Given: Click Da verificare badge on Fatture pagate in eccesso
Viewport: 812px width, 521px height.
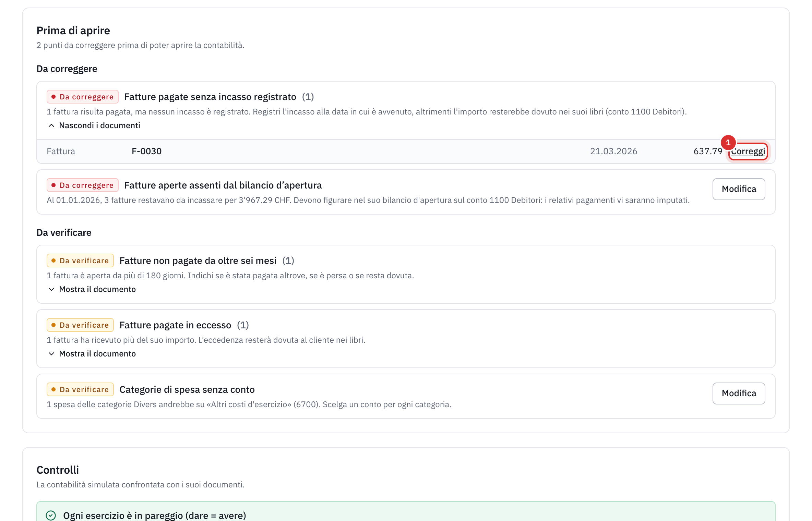Looking at the screenshot, I should click(x=80, y=325).
